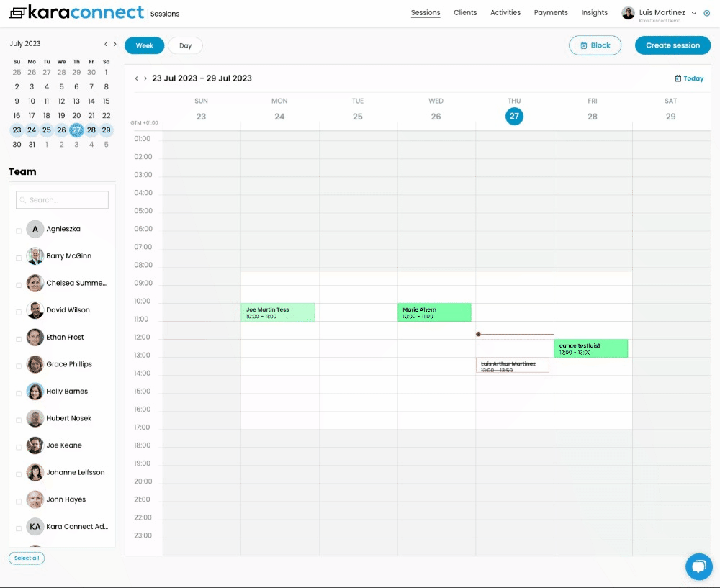Image resolution: width=720 pixels, height=588 pixels.
Task: Click the Kara Connect logo
Action: (76, 13)
